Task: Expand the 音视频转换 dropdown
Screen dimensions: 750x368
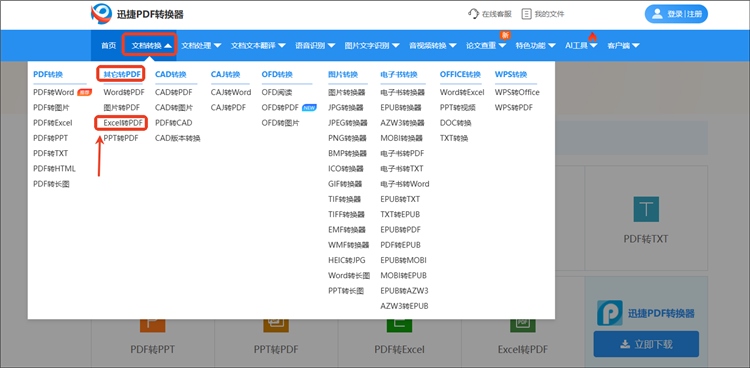Action: coord(432,45)
